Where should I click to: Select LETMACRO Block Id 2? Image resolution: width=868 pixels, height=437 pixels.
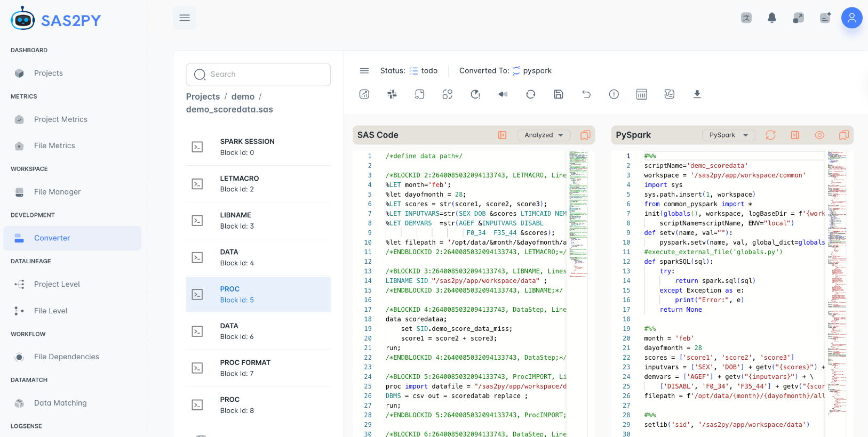(258, 184)
